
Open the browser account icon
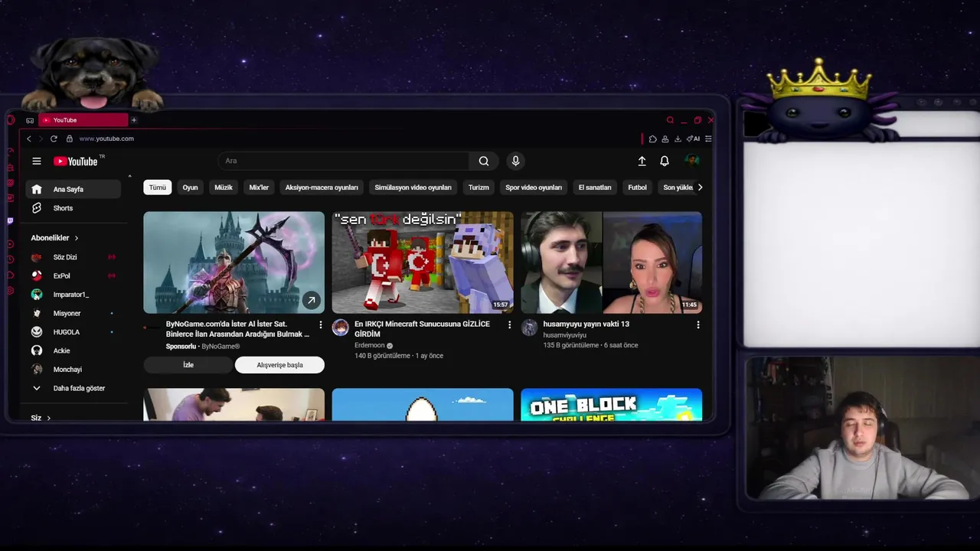coord(665,139)
